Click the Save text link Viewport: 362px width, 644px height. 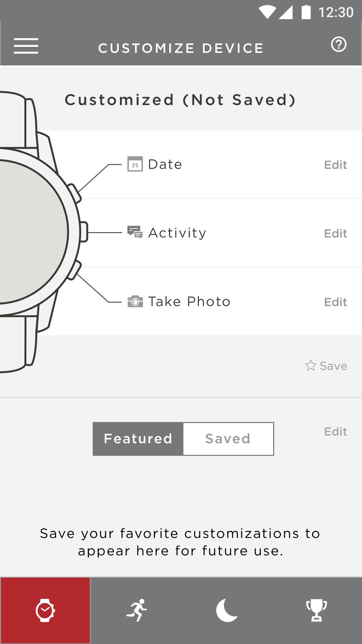(x=333, y=366)
